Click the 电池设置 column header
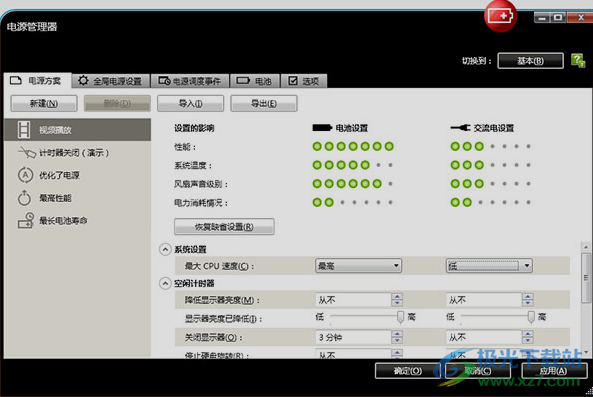This screenshot has width=593, height=397. 340,128
